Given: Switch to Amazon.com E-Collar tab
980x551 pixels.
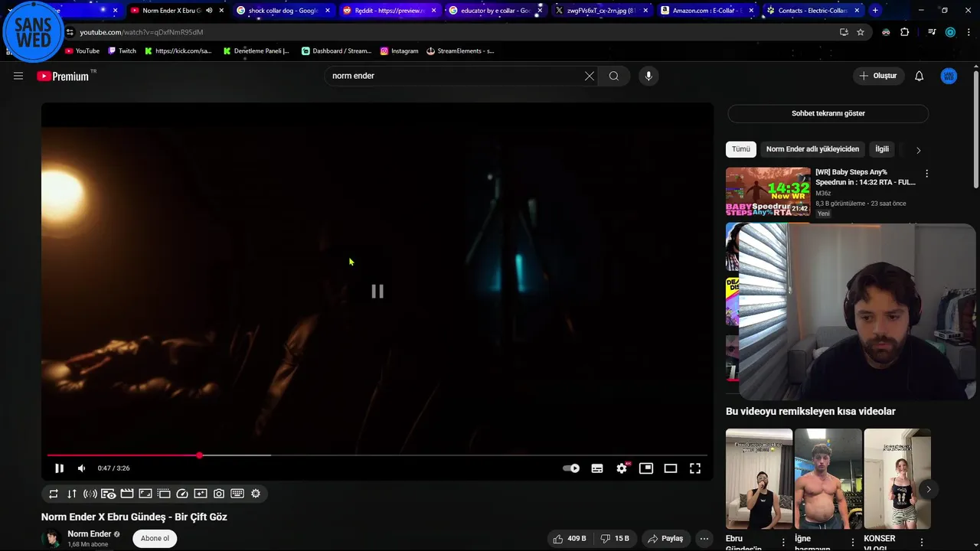Looking at the screenshot, I should click(x=707, y=11).
